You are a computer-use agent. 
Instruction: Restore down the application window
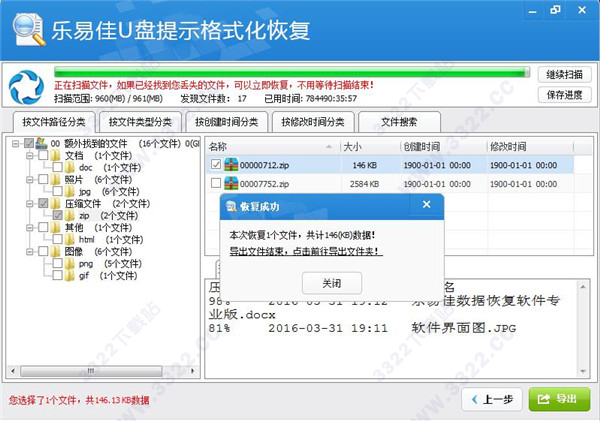pyautogui.click(x=555, y=10)
